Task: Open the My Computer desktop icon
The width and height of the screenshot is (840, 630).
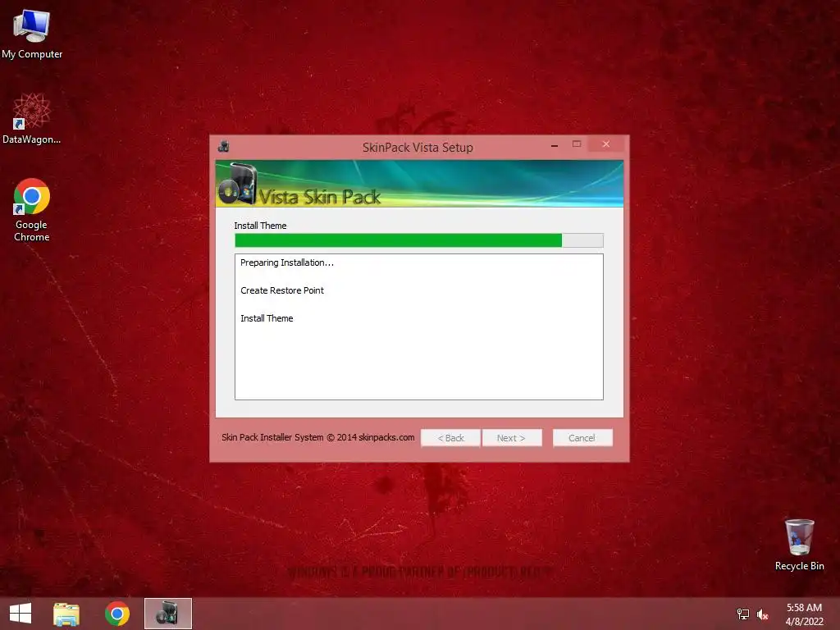Action: (32, 33)
